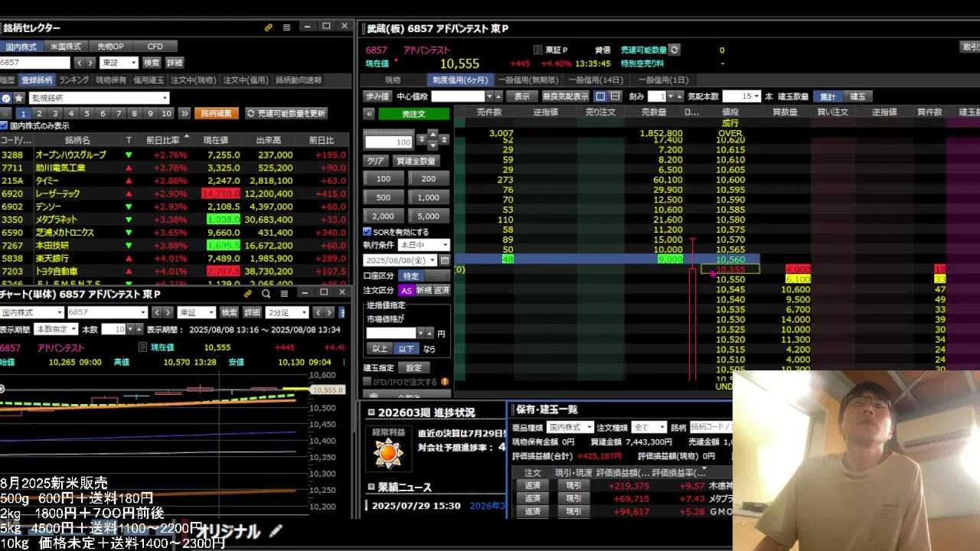Select 特定 account type toggle
The width and height of the screenshot is (980, 551).
[x=412, y=275]
